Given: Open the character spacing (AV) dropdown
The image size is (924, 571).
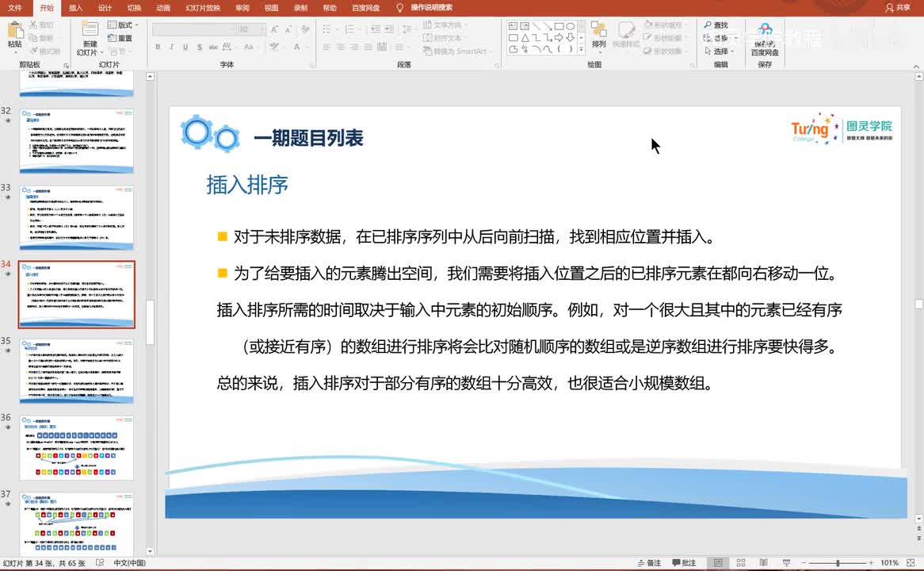Looking at the screenshot, I should point(228,47).
